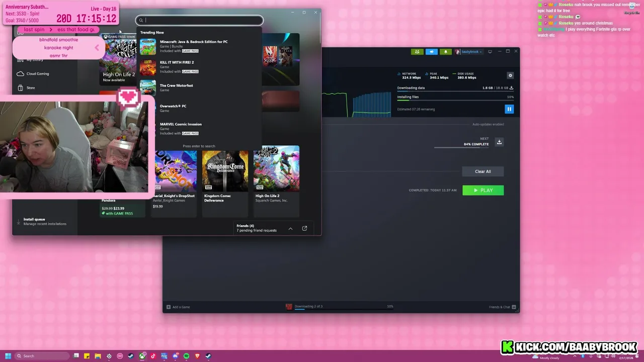Focus the Xbox app search field
Screen dimensions: 644x362
199,20
